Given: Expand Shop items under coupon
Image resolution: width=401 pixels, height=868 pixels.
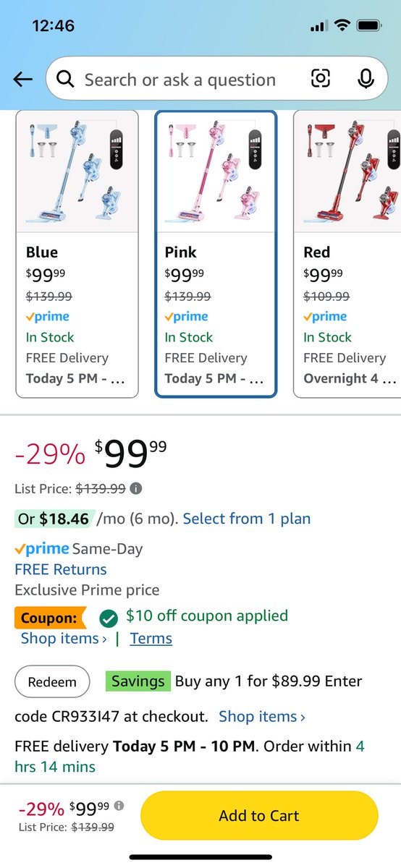Looking at the screenshot, I should [x=64, y=639].
